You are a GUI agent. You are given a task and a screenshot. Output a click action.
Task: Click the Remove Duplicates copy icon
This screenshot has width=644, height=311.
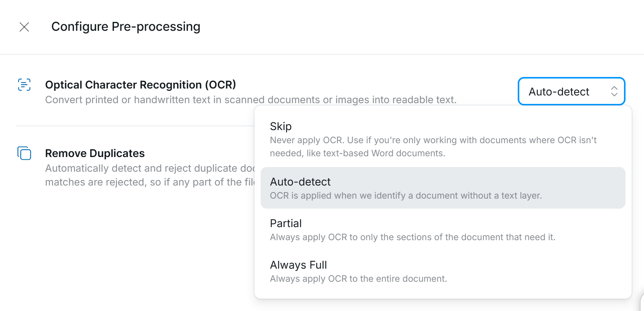pos(24,153)
